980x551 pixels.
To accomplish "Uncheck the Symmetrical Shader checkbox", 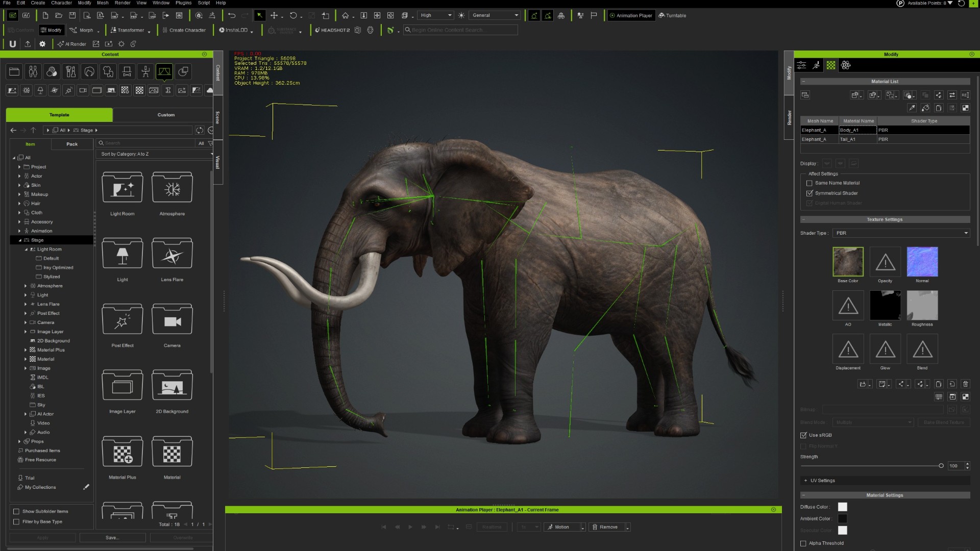I will point(809,193).
